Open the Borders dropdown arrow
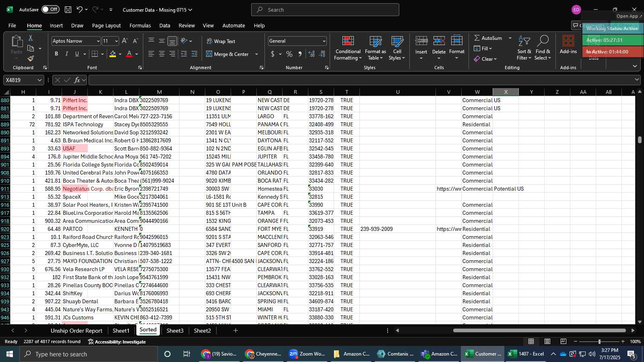Image resolution: width=644 pixels, height=362 pixels. pyautogui.click(x=102, y=54)
